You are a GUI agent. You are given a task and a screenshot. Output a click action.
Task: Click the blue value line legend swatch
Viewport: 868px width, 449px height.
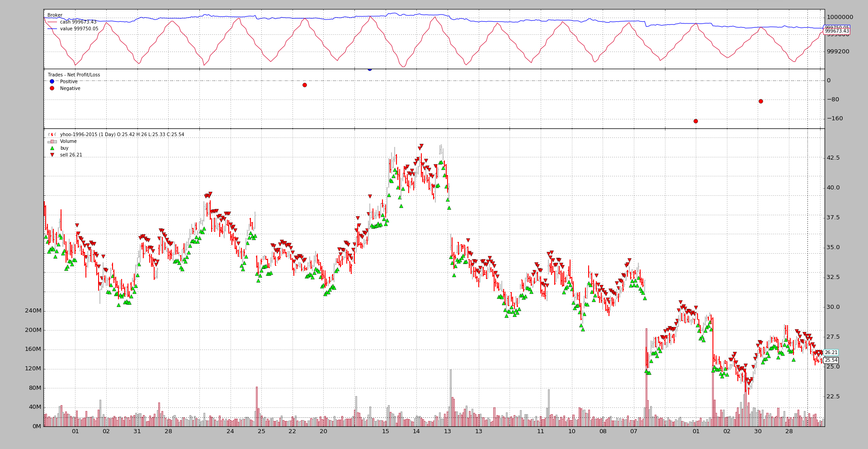point(52,29)
